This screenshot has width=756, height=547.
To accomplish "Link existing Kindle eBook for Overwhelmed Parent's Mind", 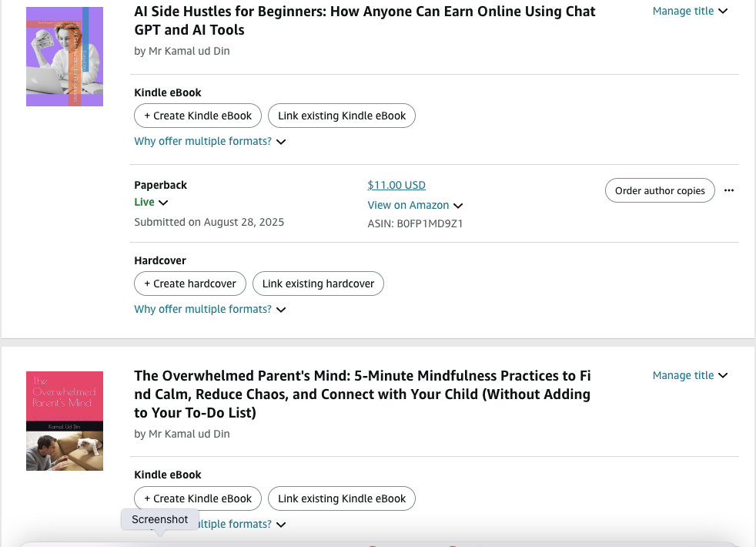I will tap(342, 498).
